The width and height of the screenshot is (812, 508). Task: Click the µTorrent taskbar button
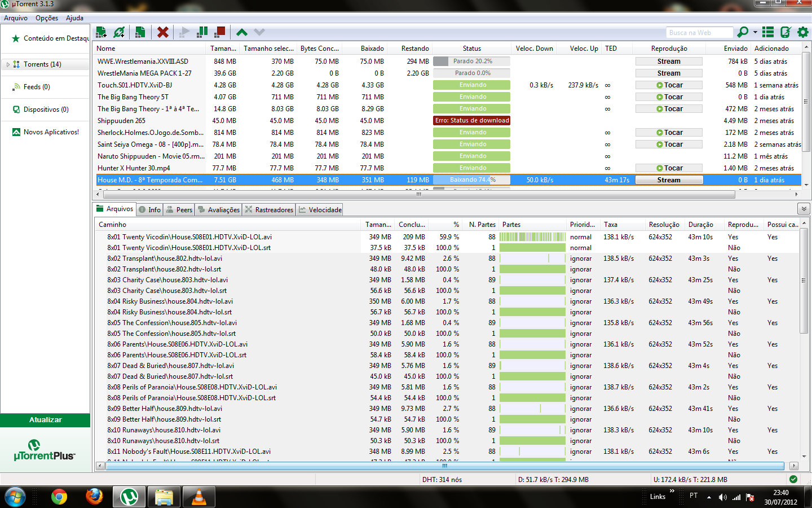130,497
